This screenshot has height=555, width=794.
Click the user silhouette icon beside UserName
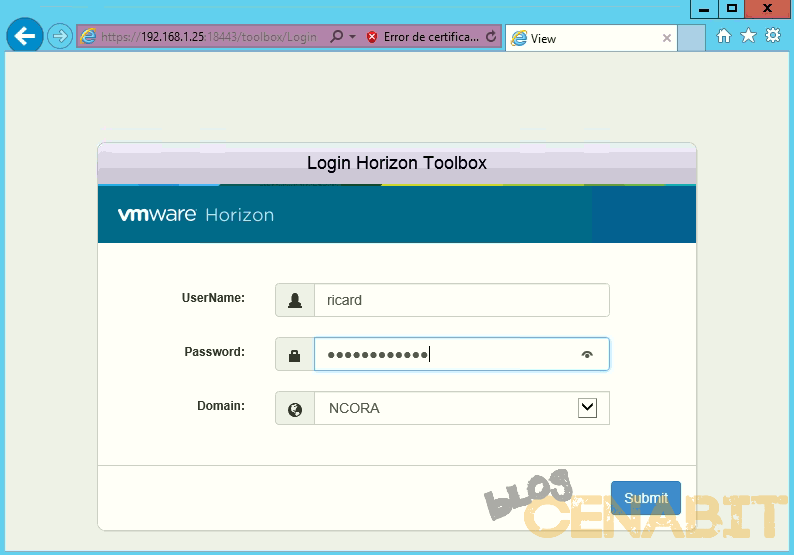[x=295, y=300]
